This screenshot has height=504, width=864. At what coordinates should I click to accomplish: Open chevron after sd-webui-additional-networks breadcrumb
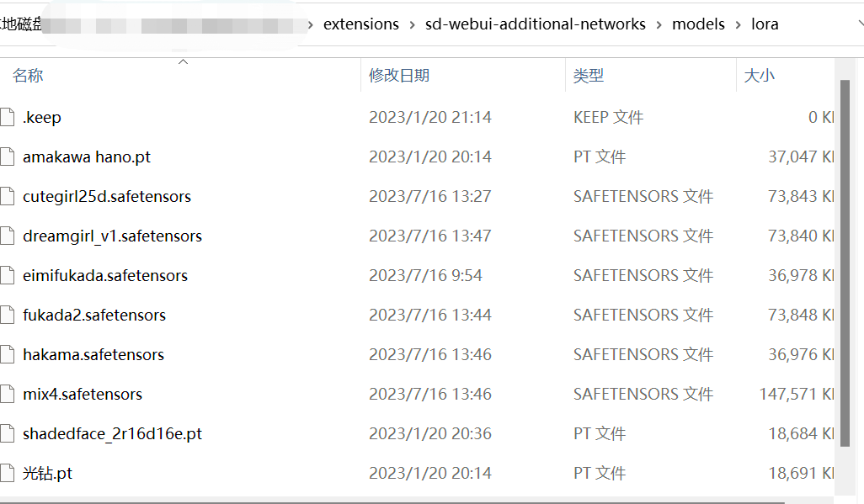(659, 24)
